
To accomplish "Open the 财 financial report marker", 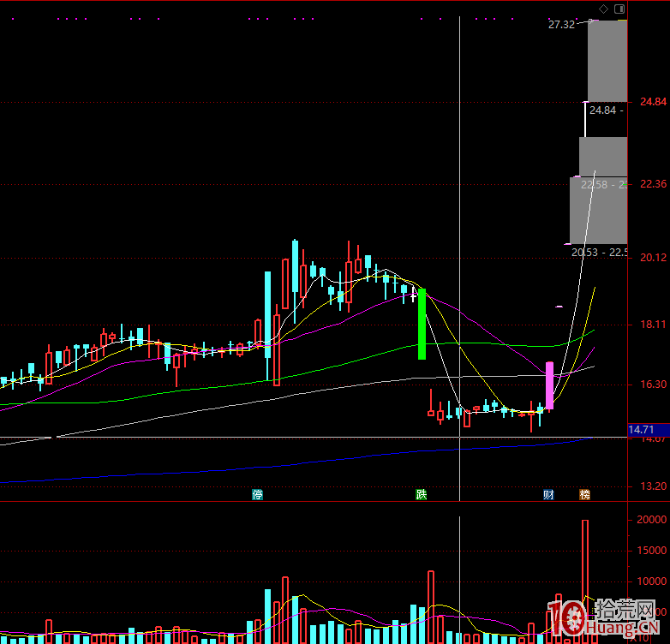I will (x=548, y=494).
